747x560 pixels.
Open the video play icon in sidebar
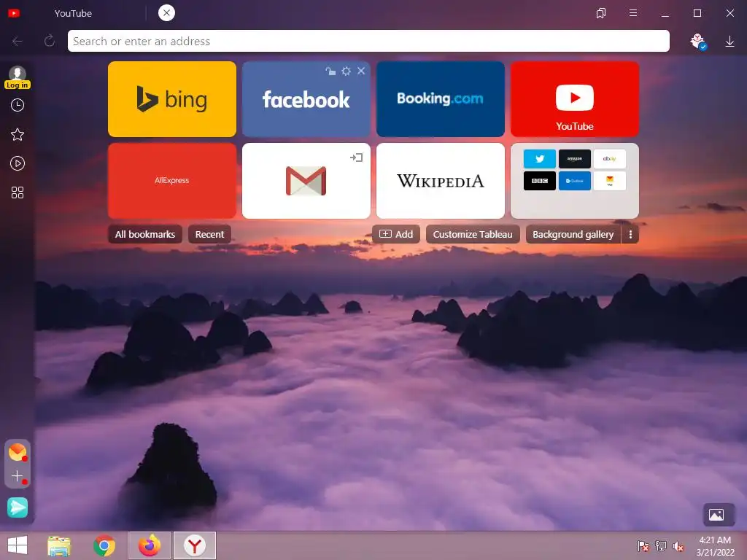pos(18,163)
